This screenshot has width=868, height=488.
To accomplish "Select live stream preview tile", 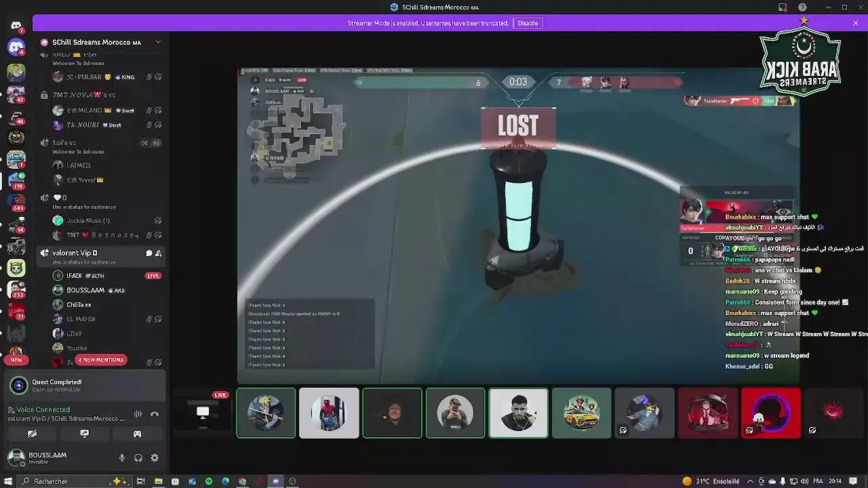I will 202,413.
